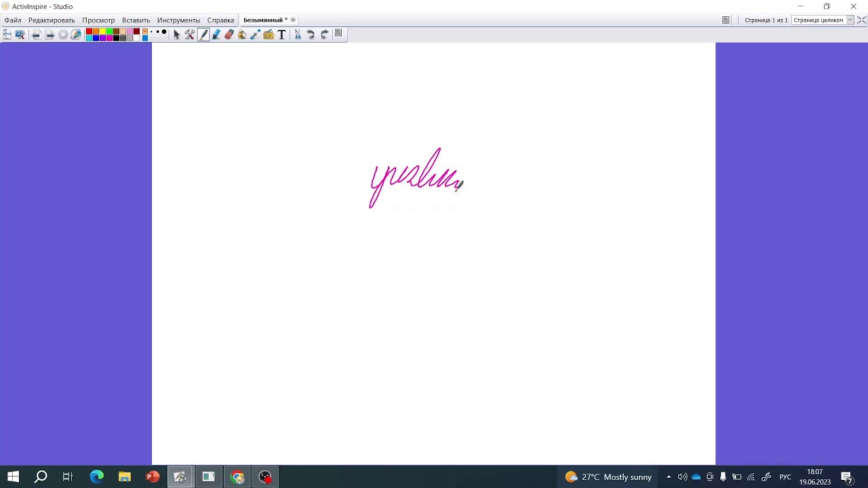Open the Просмотр menu
This screenshot has height=488, width=868.
(98, 20)
